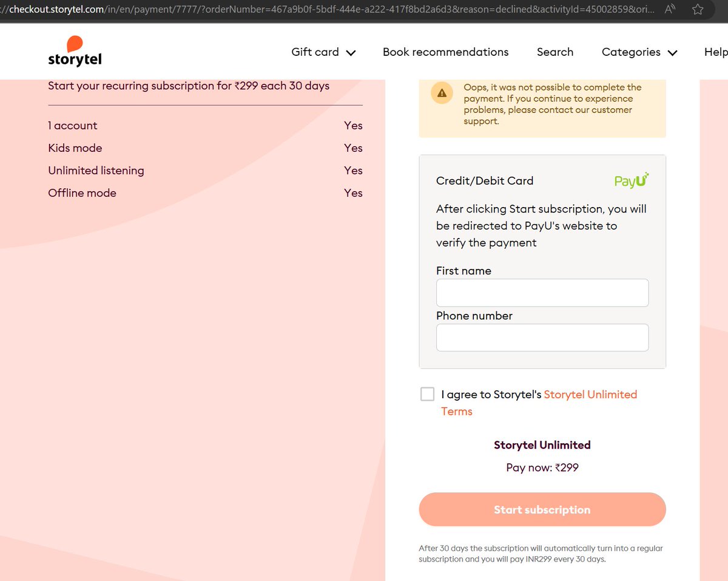Click the 'Pay now: ₹299' text
Screen dimensions: 728x581
click(542, 467)
